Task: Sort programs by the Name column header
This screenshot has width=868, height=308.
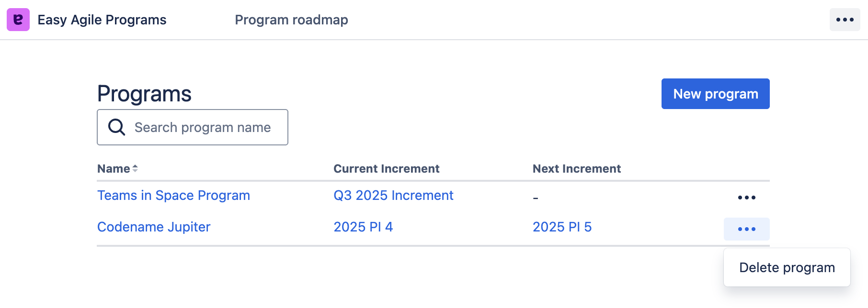Action: (114, 169)
